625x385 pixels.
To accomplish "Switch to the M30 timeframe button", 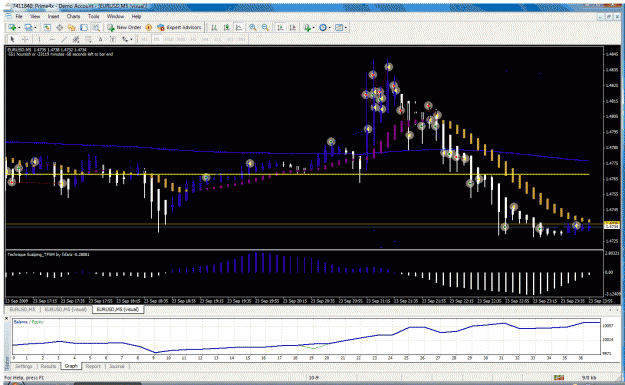I will tap(181, 39).
